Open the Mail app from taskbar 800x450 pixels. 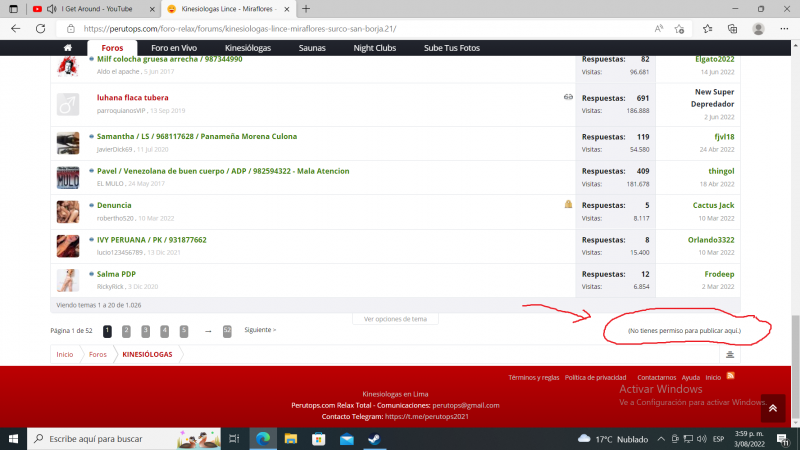tap(346, 438)
